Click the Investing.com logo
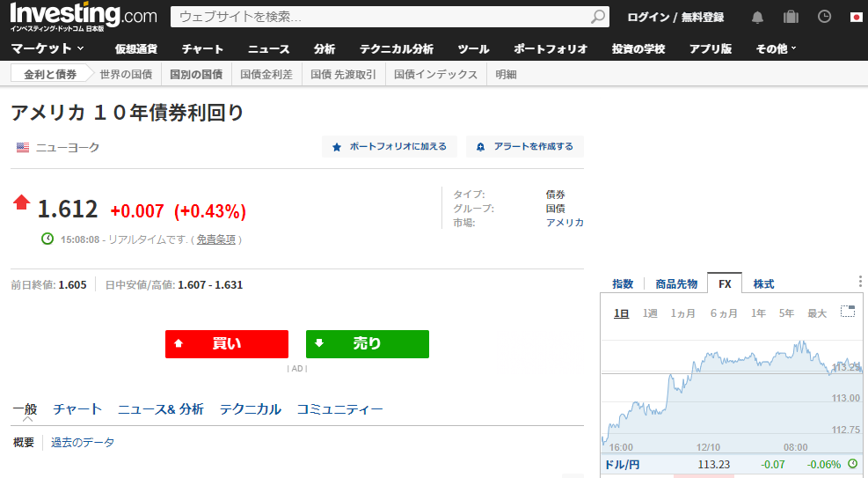Screen dimensions: 868x478 tap(84, 18)
